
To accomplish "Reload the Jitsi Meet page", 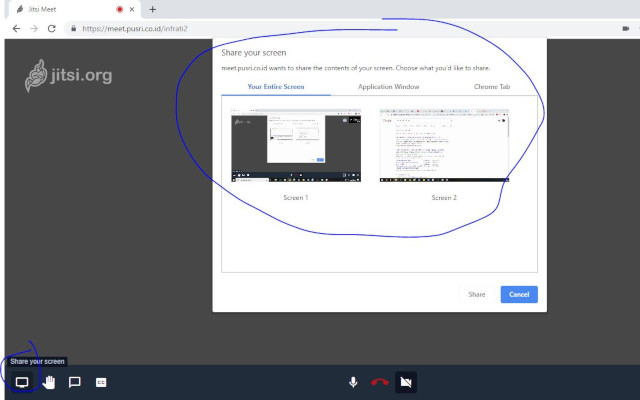I will 51,29.
